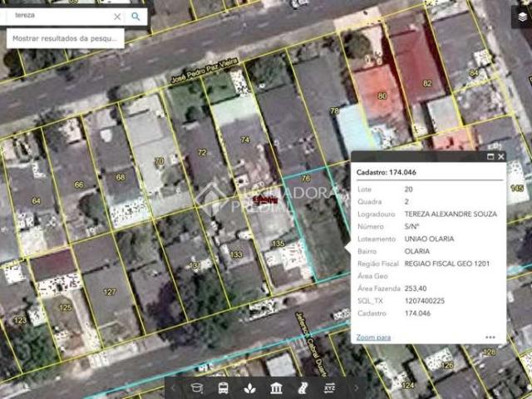
Task: Clear the search text with X
Action: tap(117, 17)
